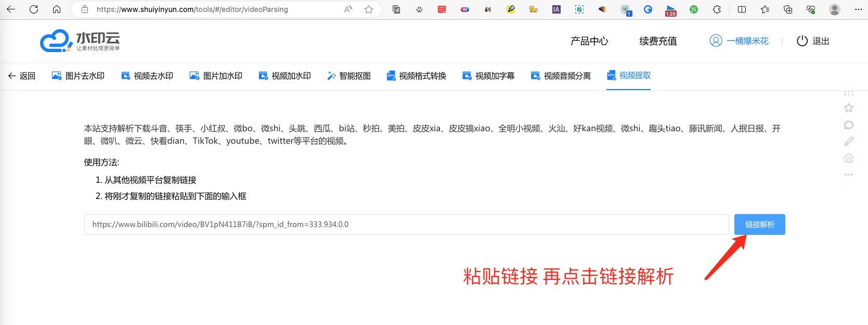
Task: Select 智能抠图 magic wand tool
Action: [348, 76]
